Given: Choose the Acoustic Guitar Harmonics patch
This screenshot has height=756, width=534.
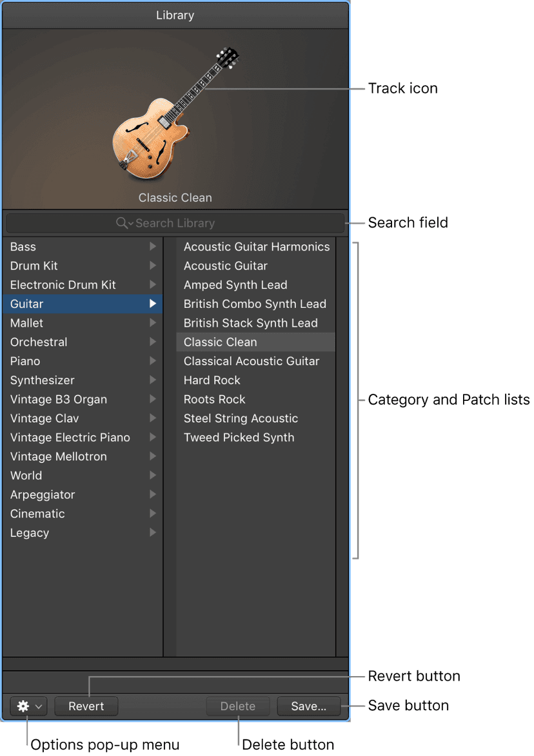Looking at the screenshot, I should point(255,247).
